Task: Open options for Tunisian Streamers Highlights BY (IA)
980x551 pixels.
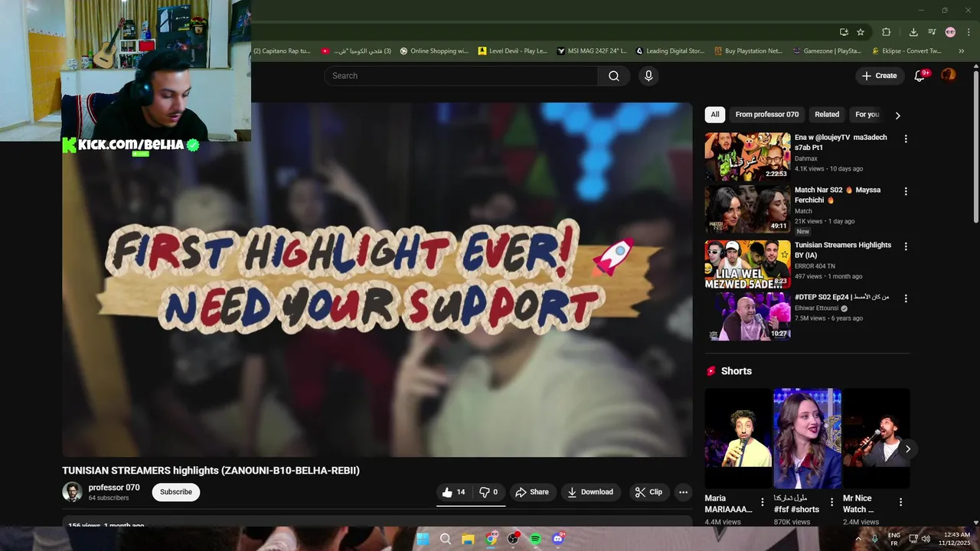Action: 906,246
